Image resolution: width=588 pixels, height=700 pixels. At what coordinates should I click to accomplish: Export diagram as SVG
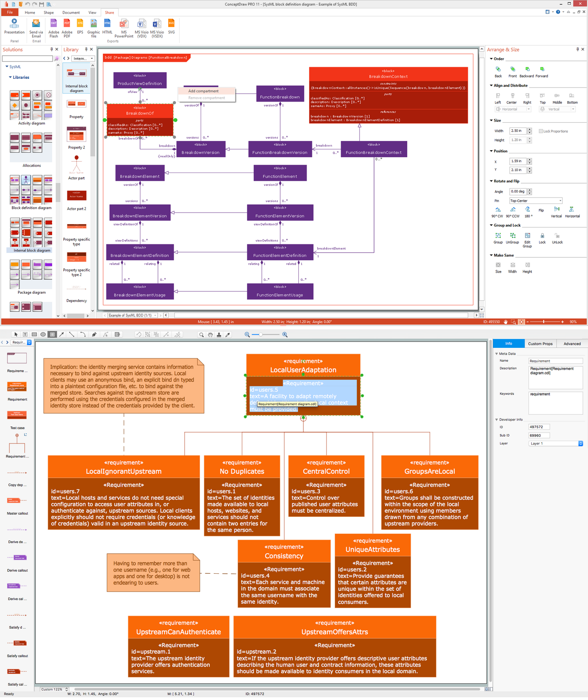point(171,26)
